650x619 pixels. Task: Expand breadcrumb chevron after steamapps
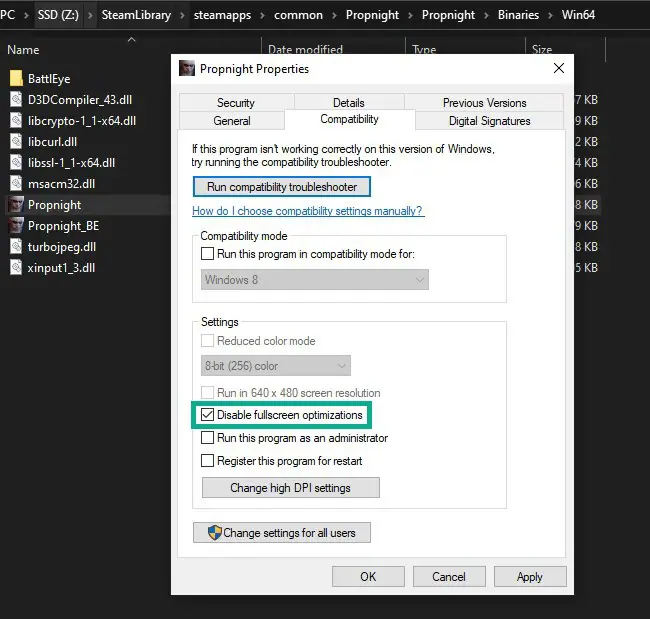(262, 15)
